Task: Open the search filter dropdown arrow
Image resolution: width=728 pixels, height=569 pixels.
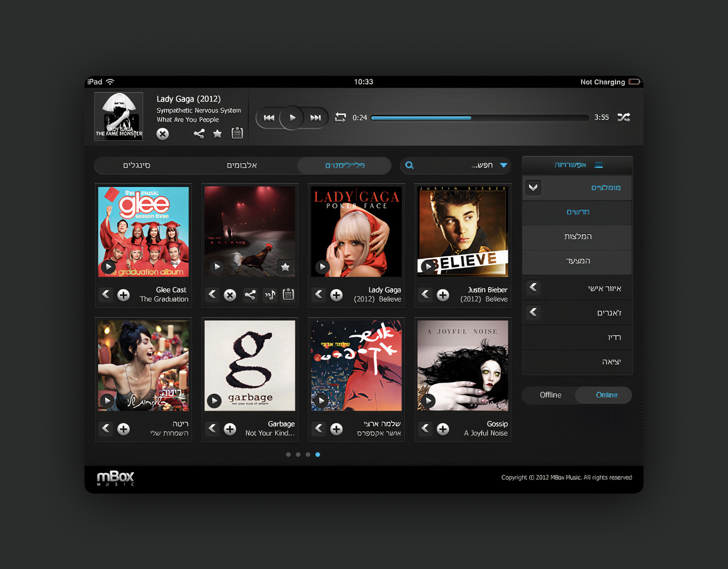Action: click(x=504, y=165)
